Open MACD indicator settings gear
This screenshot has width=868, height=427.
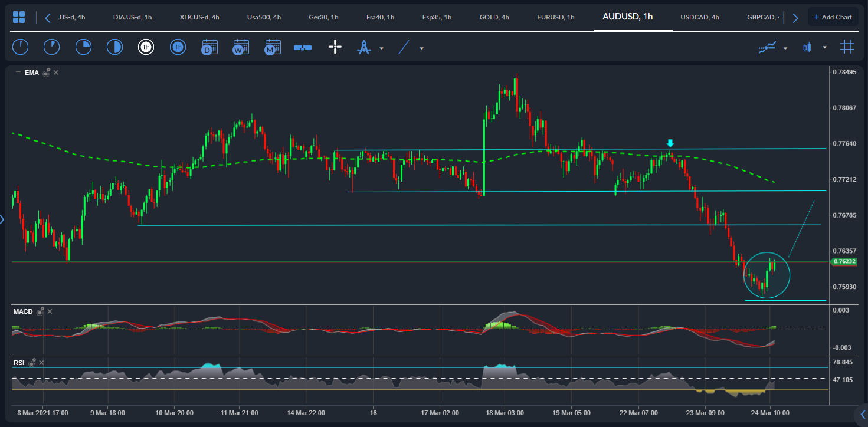coord(41,311)
